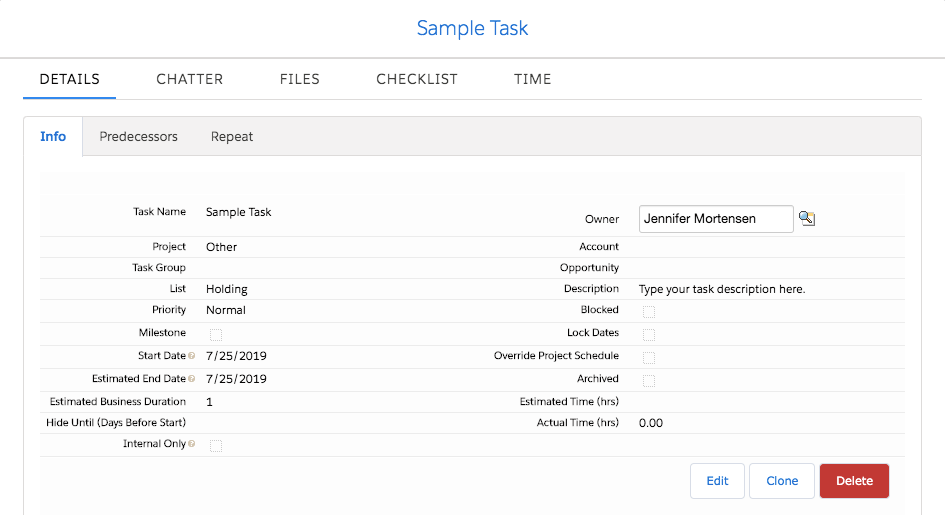945x515 pixels.
Task: Click the Hide Until (Days Before Start) label
Action: click(x=116, y=422)
